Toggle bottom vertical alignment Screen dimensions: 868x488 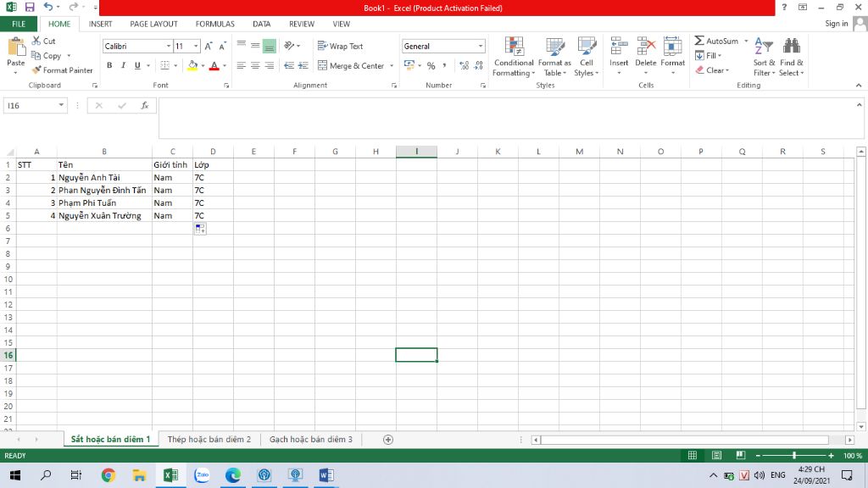269,47
